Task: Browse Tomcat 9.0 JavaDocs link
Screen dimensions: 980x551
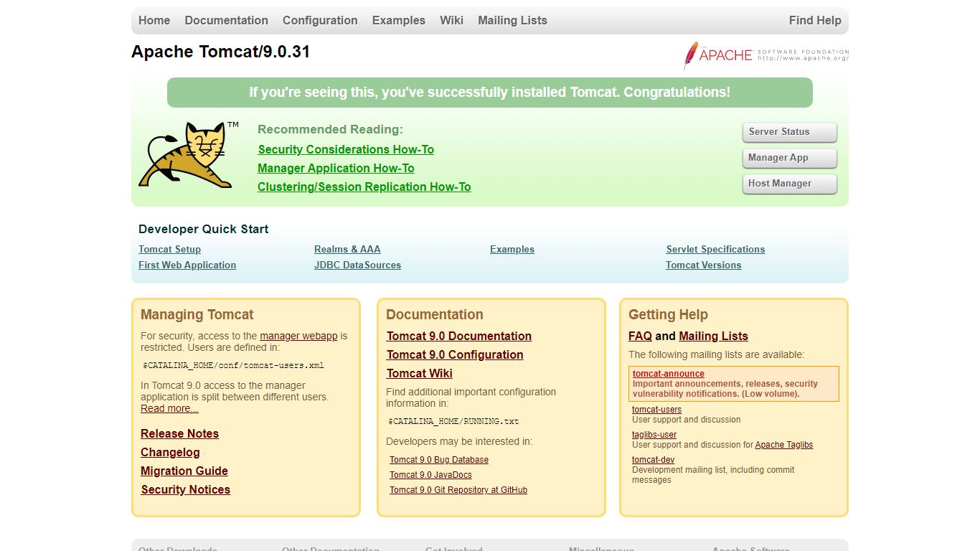Action: coord(430,475)
